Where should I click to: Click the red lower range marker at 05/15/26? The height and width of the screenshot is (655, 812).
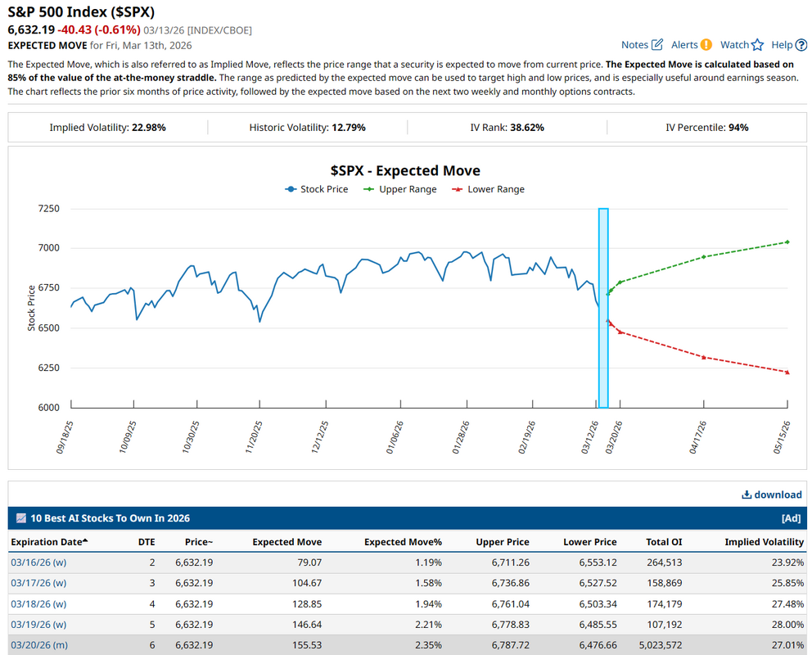point(787,373)
